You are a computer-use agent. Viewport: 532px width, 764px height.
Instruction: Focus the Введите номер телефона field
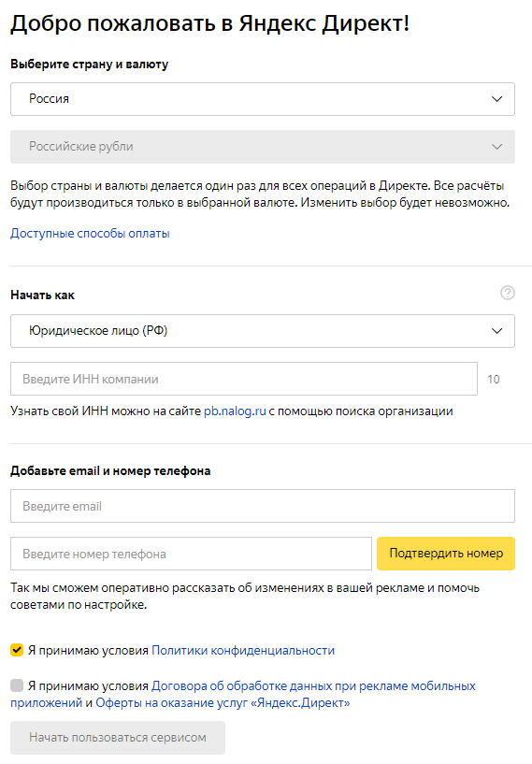191,554
